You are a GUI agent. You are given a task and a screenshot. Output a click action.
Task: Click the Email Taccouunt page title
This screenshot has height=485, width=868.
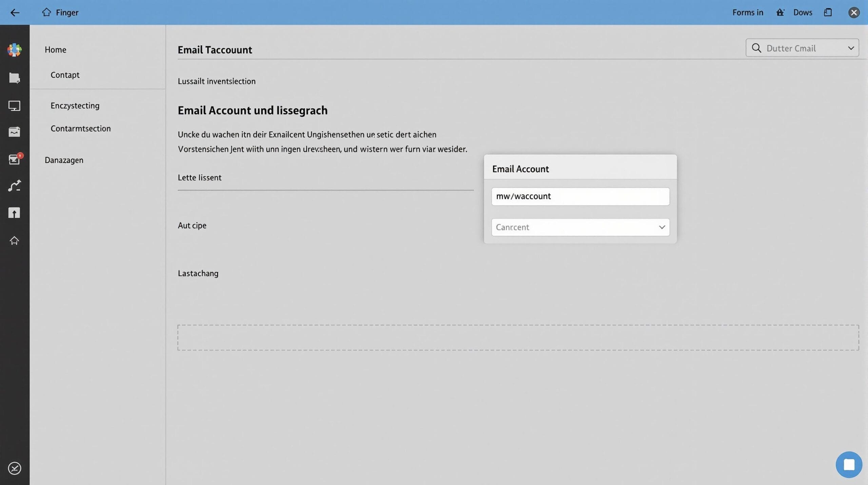[x=215, y=50]
